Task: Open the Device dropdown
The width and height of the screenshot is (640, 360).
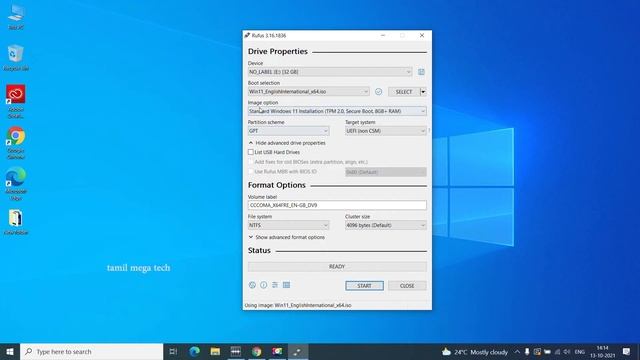Action: 330,72
